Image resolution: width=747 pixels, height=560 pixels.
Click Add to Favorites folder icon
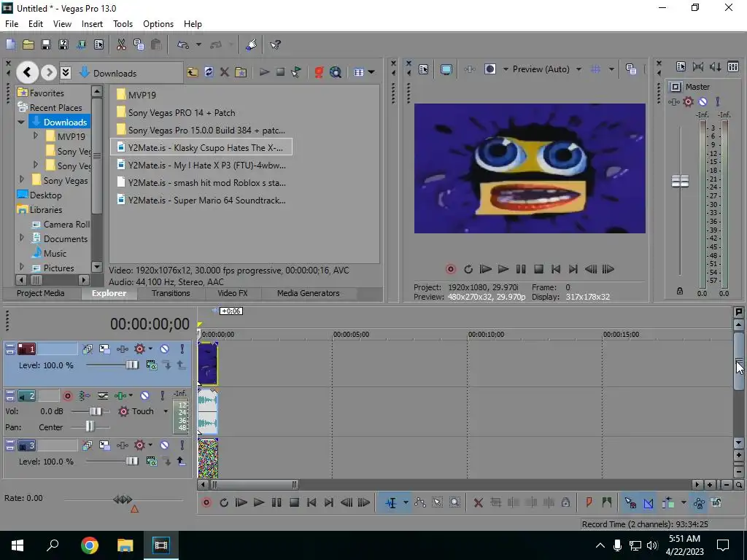(x=241, y=72)
